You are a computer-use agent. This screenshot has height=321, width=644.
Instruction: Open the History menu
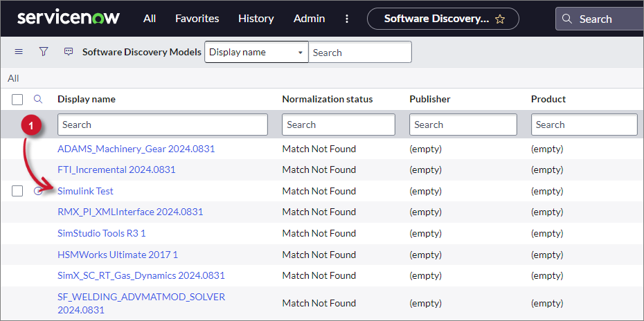(256, 19)
